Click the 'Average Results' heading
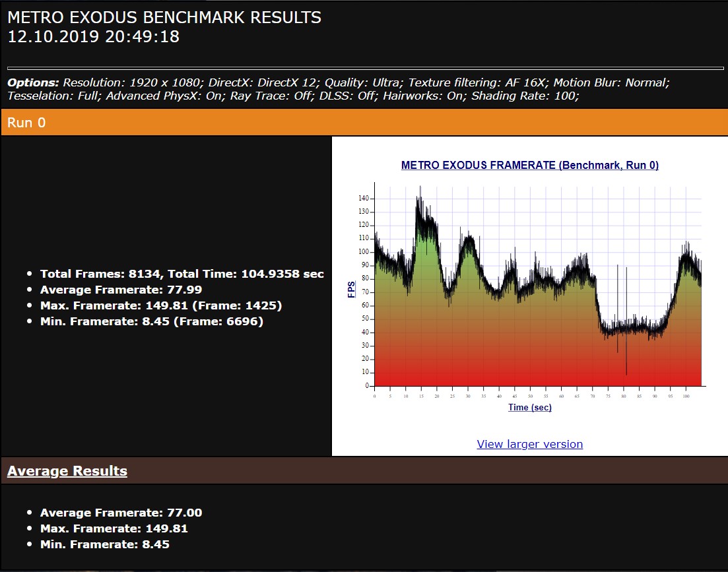The height and width of the screenshot is (572, 728). tap(67, 471)
